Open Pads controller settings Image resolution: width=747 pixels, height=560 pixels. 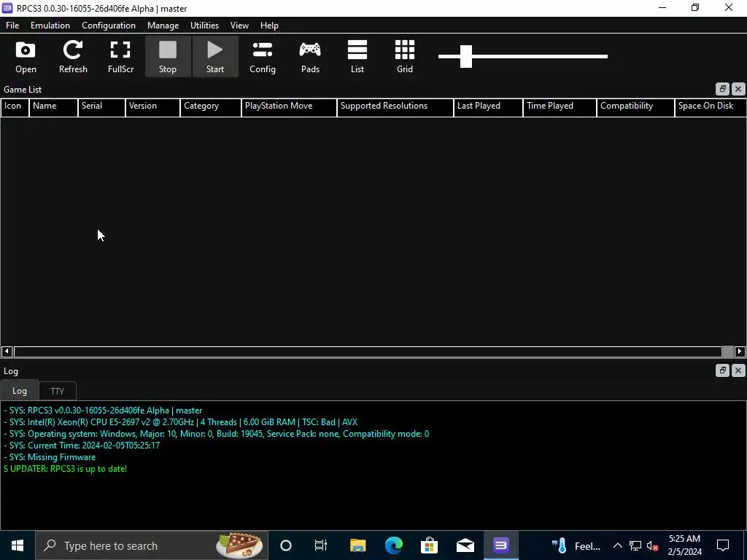pos(310,57)
